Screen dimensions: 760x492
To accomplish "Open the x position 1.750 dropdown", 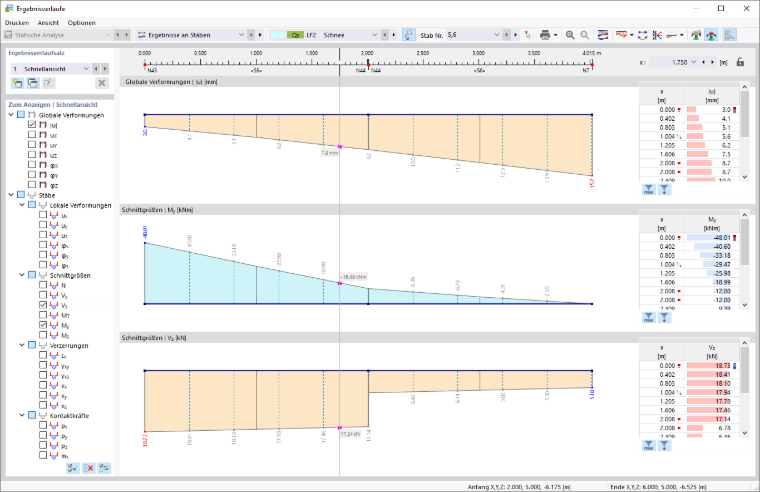I will point(694,62).
